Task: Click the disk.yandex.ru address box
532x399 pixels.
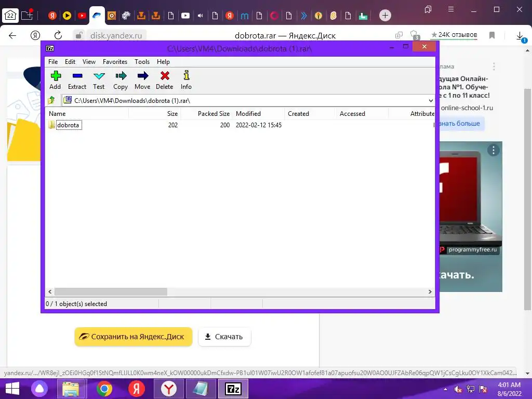Action: pyautogui.click(x=116, y=35)
